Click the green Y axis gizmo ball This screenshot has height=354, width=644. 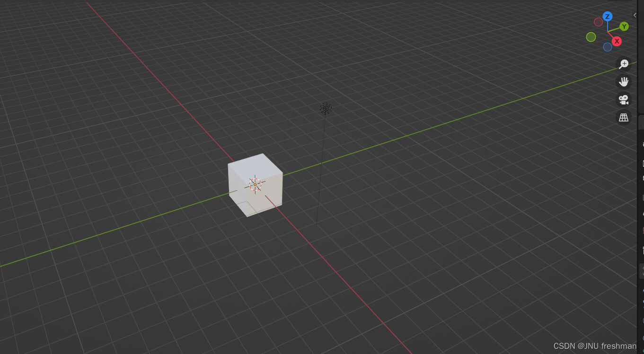click(624, 26)
